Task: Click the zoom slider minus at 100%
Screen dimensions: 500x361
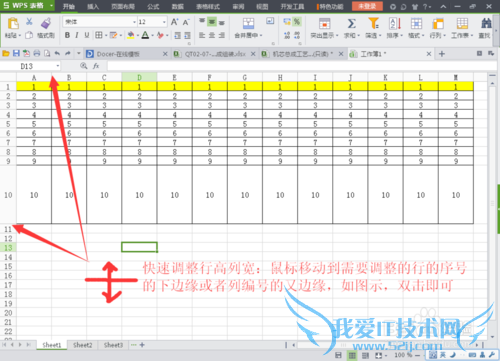Action: [x=417, y=355]
